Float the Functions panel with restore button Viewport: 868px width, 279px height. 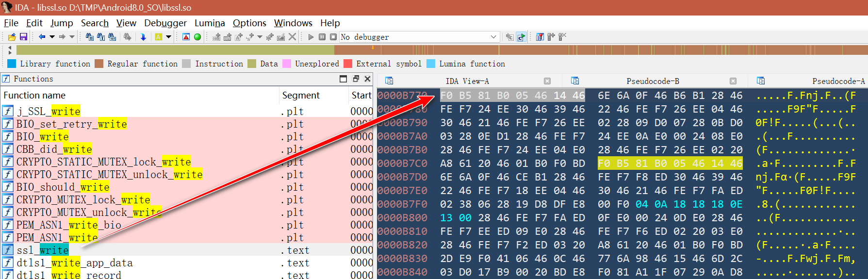click(x=356, y=79)
